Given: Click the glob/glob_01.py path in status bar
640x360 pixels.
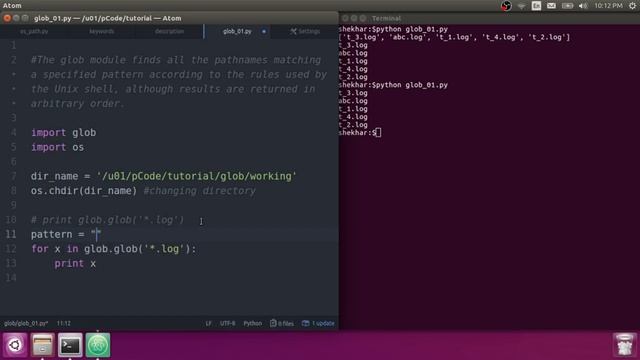Looking at the screenshot, I should [26, 323].
